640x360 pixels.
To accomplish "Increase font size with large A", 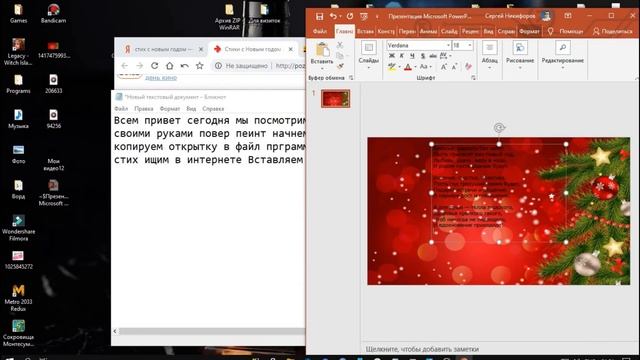I will pyautogui.click(x=443, y=67).
